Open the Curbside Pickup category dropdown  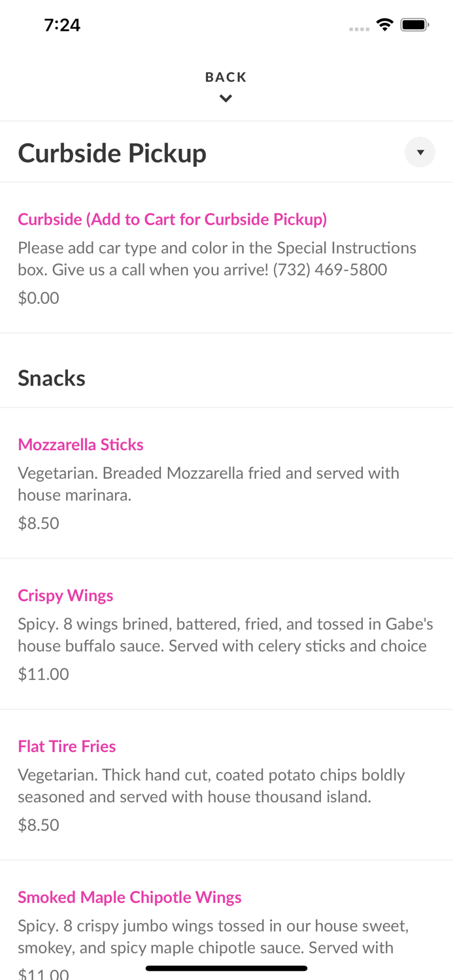coord(420,152)
